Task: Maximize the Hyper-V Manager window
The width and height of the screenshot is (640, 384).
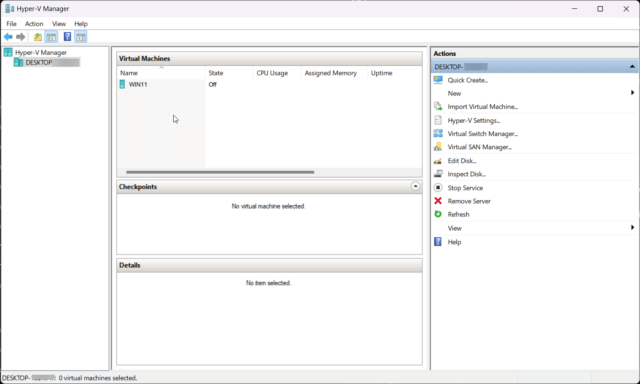Action: click(600, 9)
